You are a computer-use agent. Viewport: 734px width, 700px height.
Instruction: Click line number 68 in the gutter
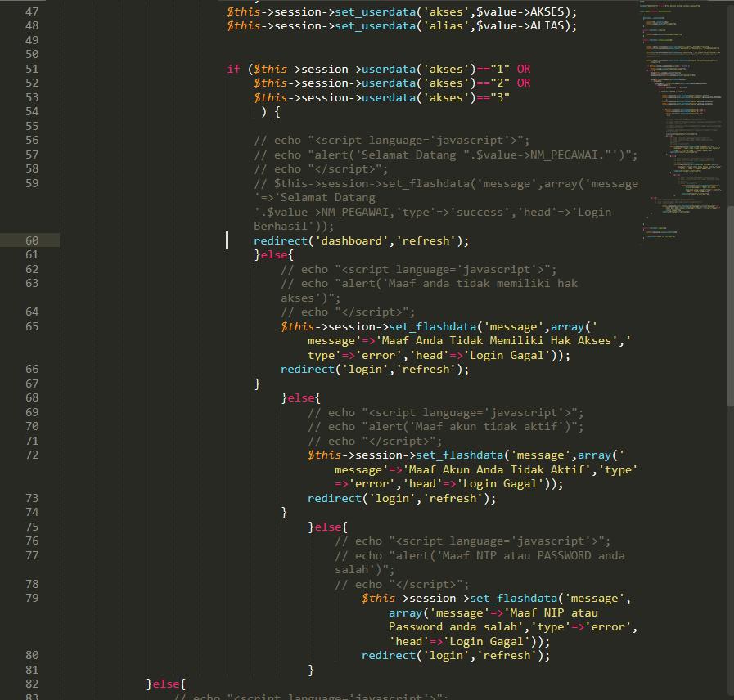coord(32,397)
